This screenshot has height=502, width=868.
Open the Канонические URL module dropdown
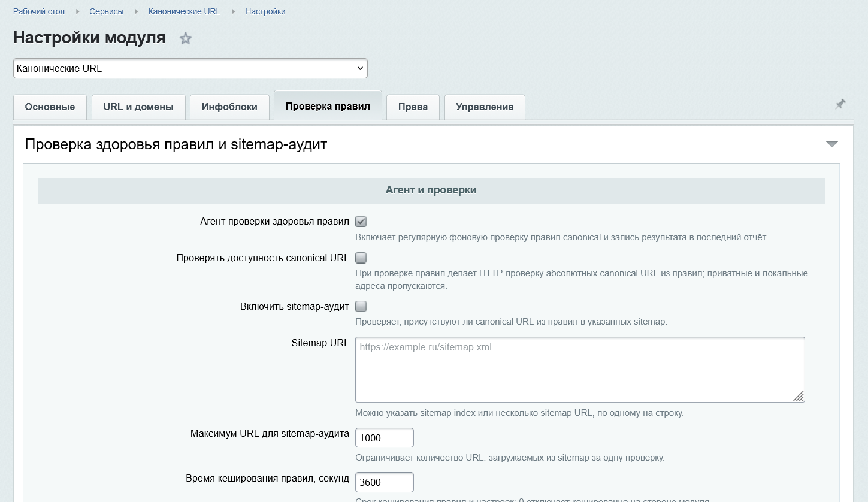(190, 68)
